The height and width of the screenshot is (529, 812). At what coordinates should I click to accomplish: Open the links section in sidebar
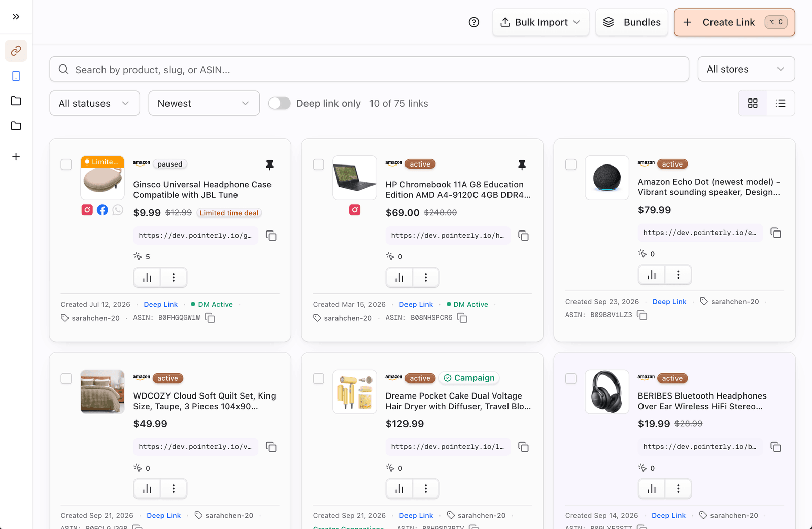[16, 51]
